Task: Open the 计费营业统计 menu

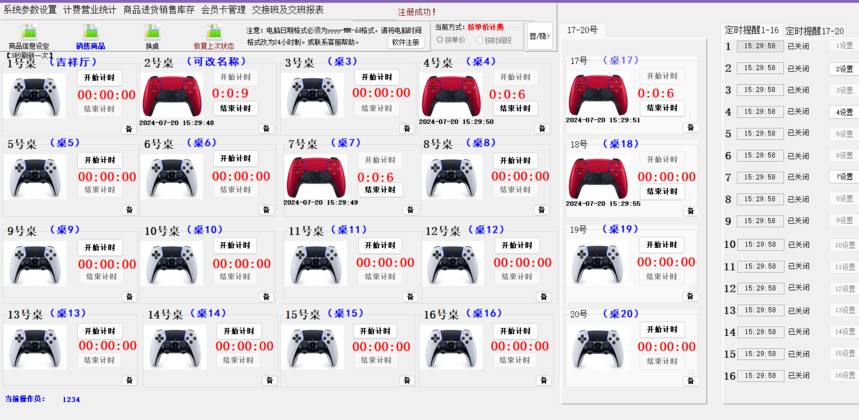Action: pyautogui.click(x=90, y=9)
